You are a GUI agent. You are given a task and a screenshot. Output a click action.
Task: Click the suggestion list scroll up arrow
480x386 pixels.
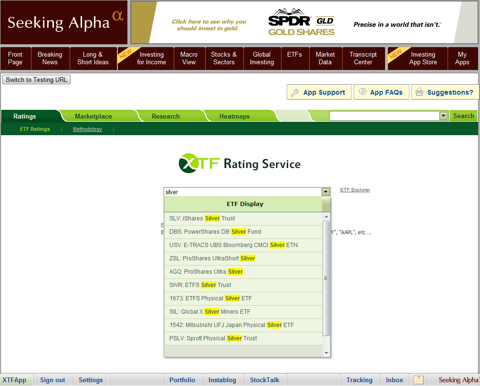[x=326, y=217]
